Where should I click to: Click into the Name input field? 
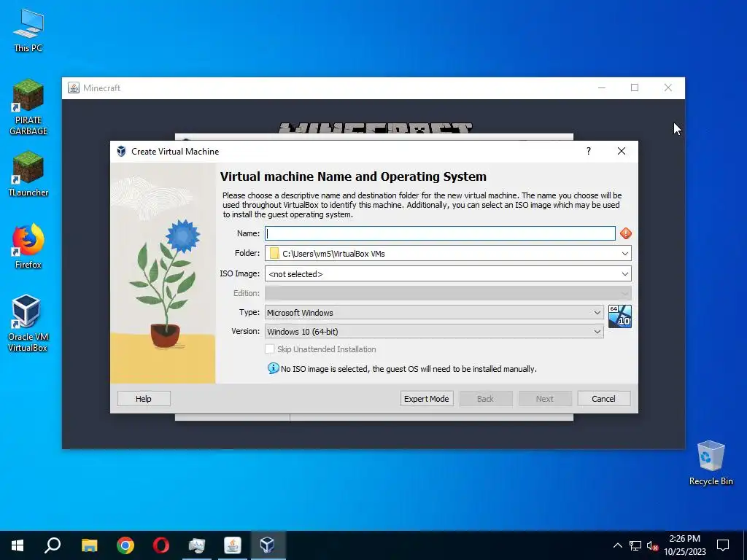pos(440,233)
